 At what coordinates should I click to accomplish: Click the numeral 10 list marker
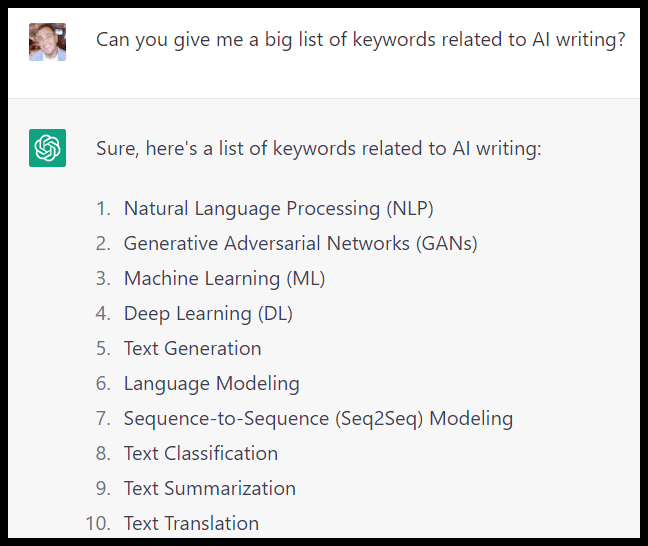pos(98,523)
